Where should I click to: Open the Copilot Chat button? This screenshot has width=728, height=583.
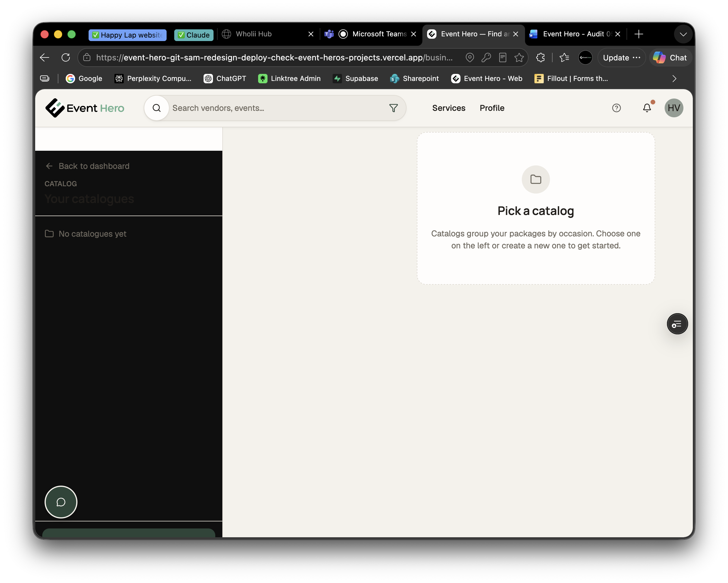(x=670, y=58)
